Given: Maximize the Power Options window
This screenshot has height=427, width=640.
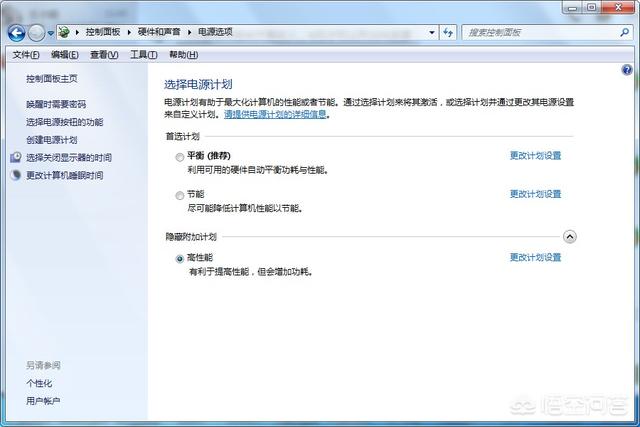Looking at the screenshot, I should [591, 7].
